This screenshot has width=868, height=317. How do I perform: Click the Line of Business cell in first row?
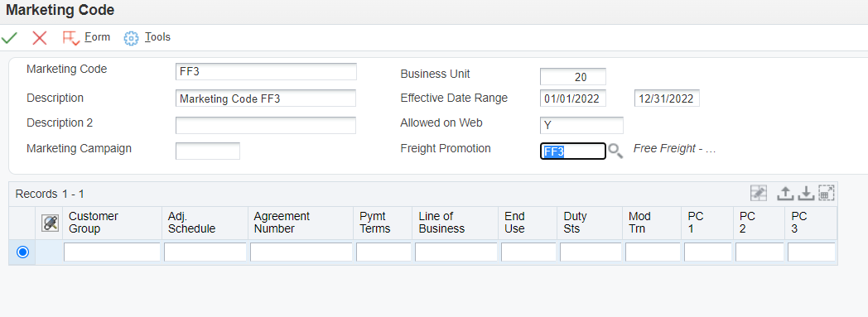pyautogui.click(x=456, y=252)
